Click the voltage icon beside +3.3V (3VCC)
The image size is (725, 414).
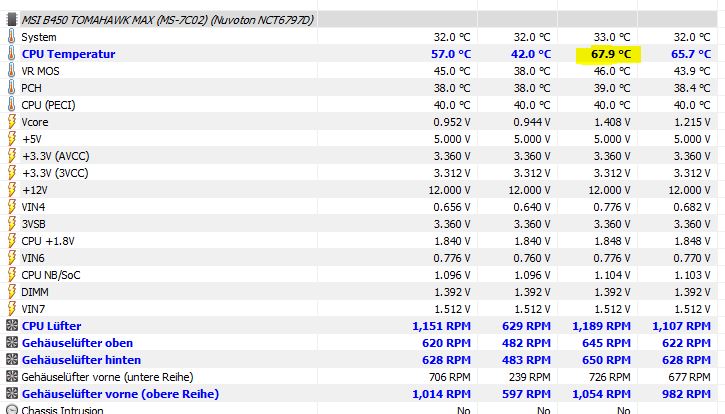pyautogui.click(x=12, y=173)
